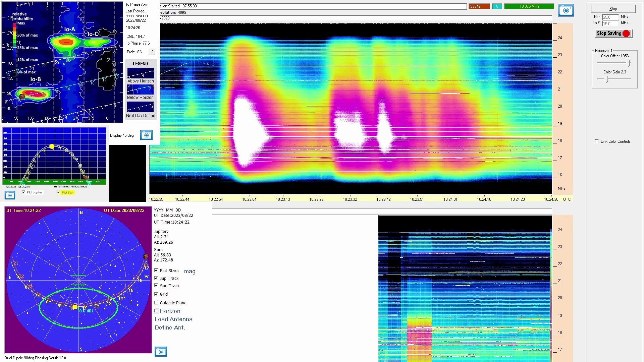Click the spectrogram screenshot camera icon
This screenshot has width=644, height=362.
pyautogui.click(x=566, y=11)
